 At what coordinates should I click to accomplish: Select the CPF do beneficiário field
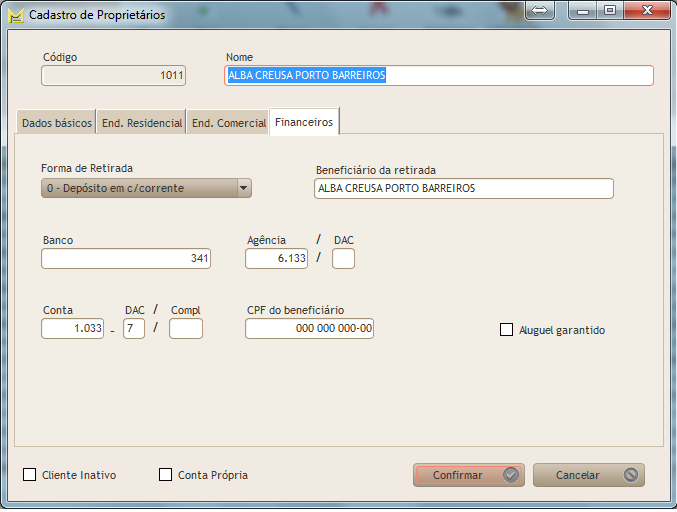[x=309, y=329]
